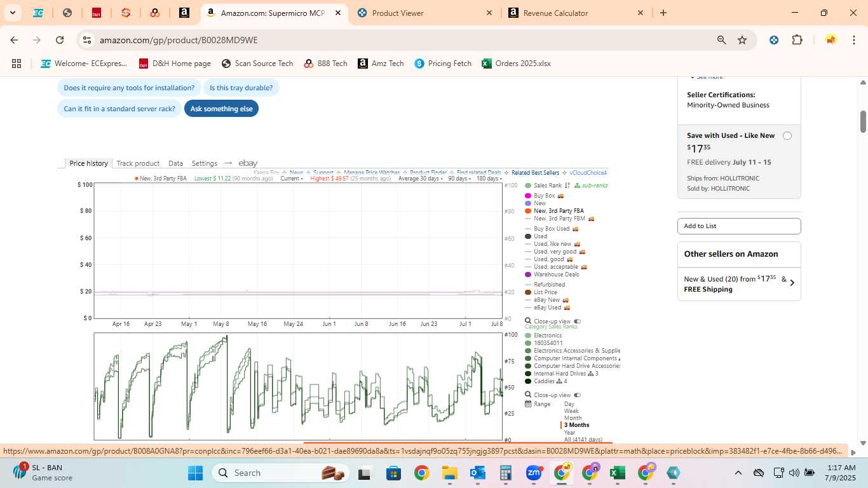Show hidden system tray icons

[738, 473]
